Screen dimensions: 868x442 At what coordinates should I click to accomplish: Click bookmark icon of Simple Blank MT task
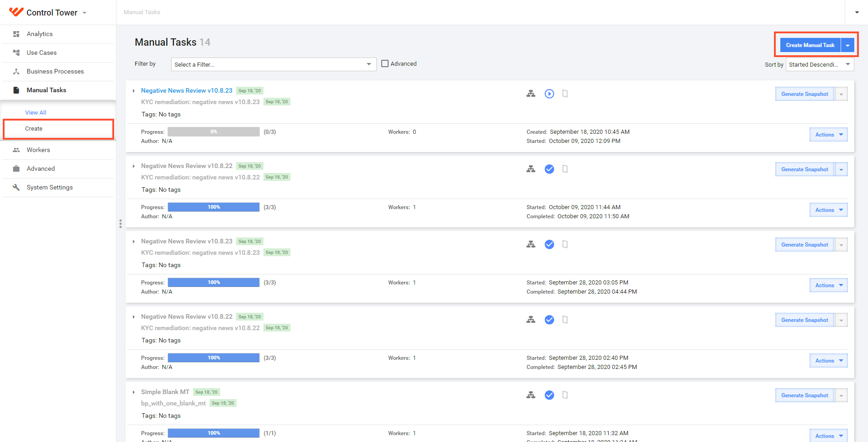point(565,395)
